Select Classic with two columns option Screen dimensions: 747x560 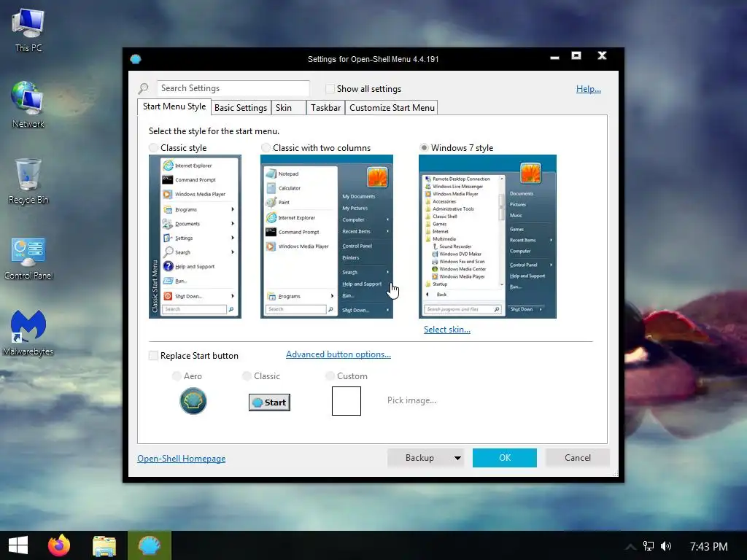(266, 147)
